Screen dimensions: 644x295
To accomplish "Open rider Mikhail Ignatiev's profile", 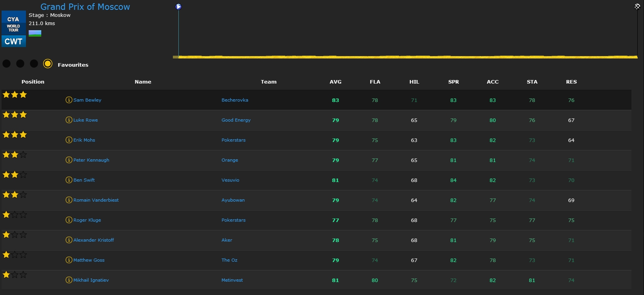I will (91, 280).
